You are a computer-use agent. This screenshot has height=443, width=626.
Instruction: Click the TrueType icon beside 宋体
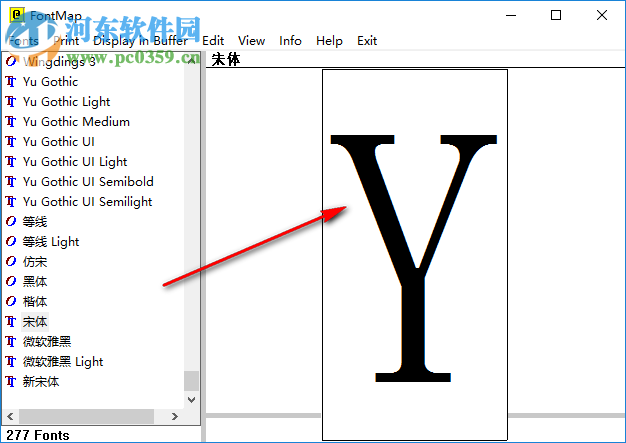coord(11,322)
